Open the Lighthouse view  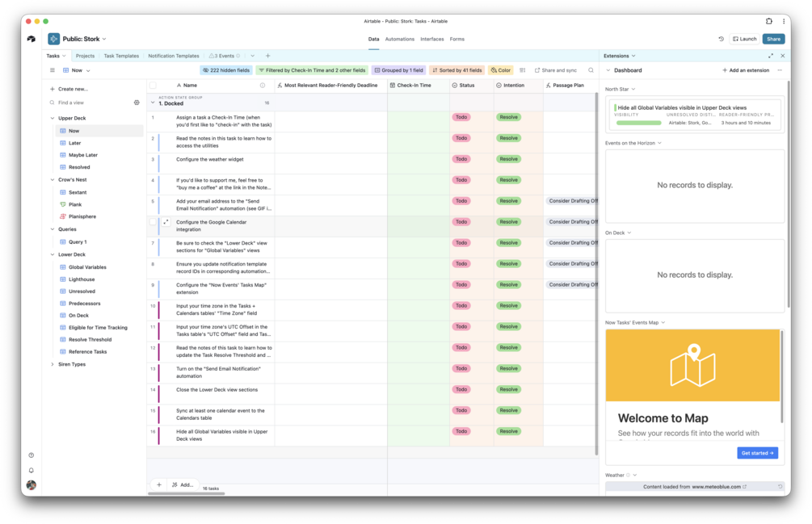(82, 279)
